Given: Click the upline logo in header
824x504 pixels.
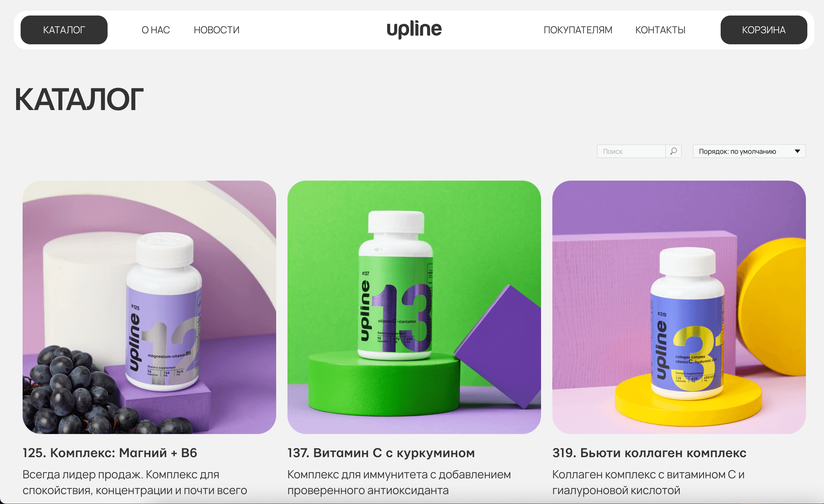Looking at the screenshot, I should [x=414, y=29].
